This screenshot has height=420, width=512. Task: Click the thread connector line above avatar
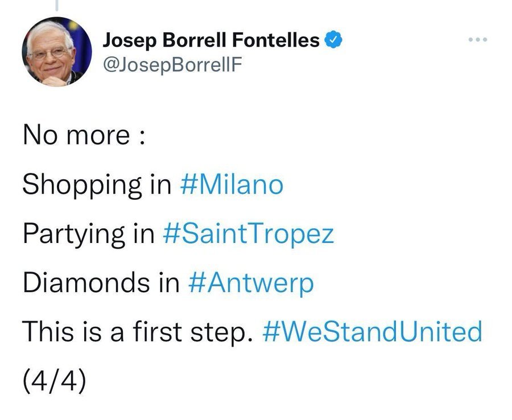[57, 6]
